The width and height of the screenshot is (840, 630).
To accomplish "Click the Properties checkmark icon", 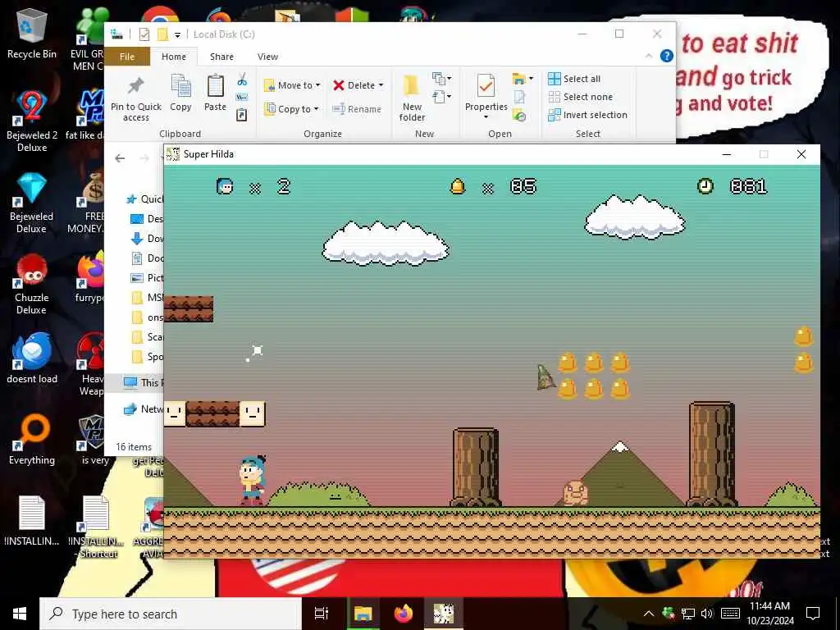I will click(x=486, y=85).
